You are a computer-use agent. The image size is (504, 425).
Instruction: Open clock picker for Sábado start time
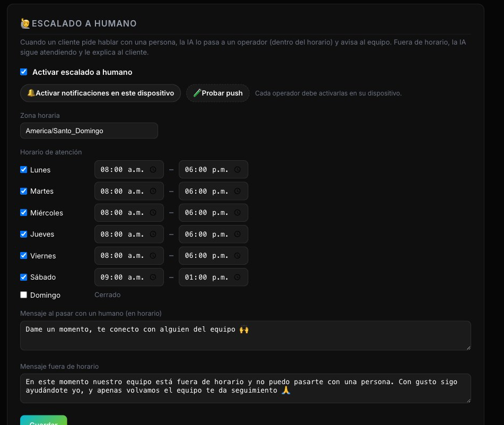[153, 277]
